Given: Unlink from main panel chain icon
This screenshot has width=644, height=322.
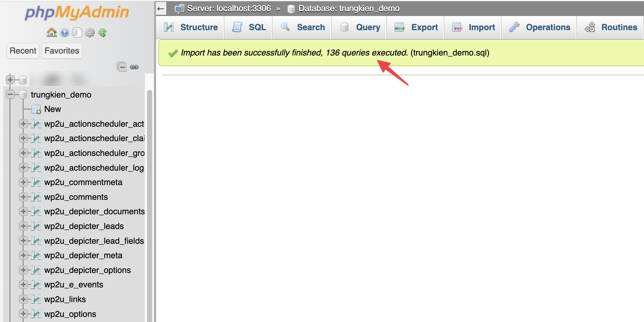Looking at the screenshot, I should point(134,67).
